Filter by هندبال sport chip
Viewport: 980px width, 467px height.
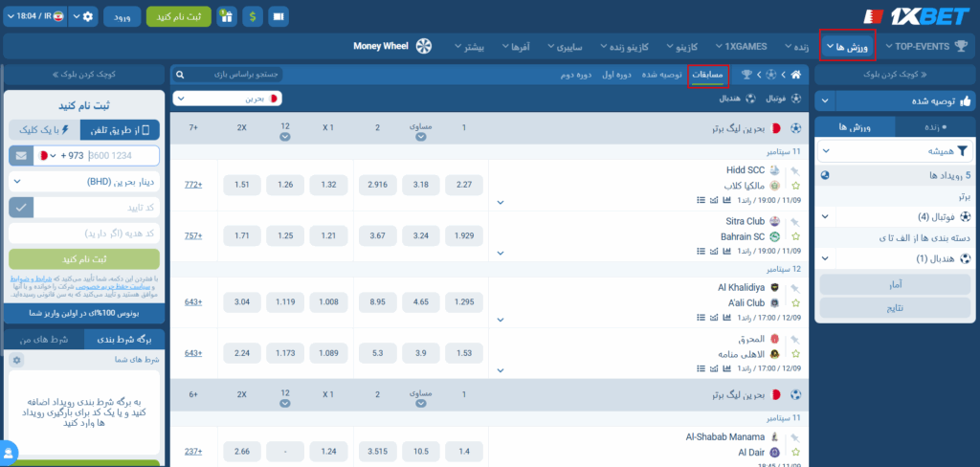[738, 99]
